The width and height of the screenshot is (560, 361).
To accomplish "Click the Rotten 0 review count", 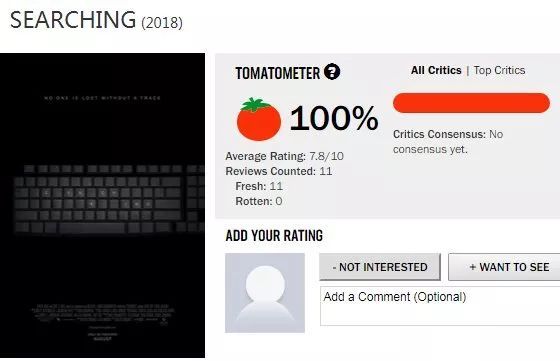I will click(259, 201).
